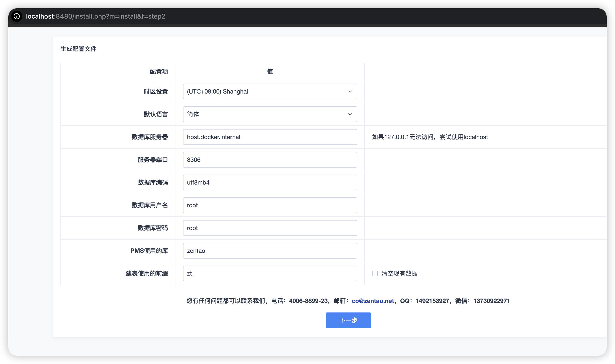Image resolution: width=615 pixels, height=364 pixels.
Task: Click the browser URL address text
Action: click(96, 16)
